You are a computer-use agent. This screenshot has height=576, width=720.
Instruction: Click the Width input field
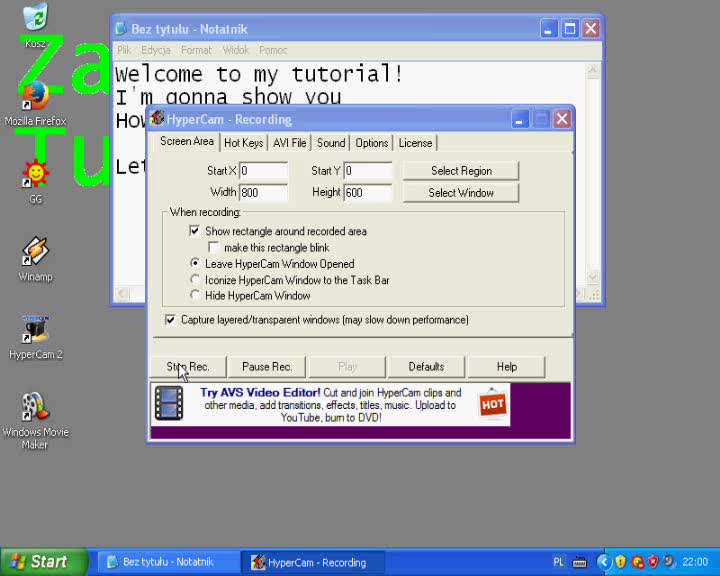tap(264, 192)
